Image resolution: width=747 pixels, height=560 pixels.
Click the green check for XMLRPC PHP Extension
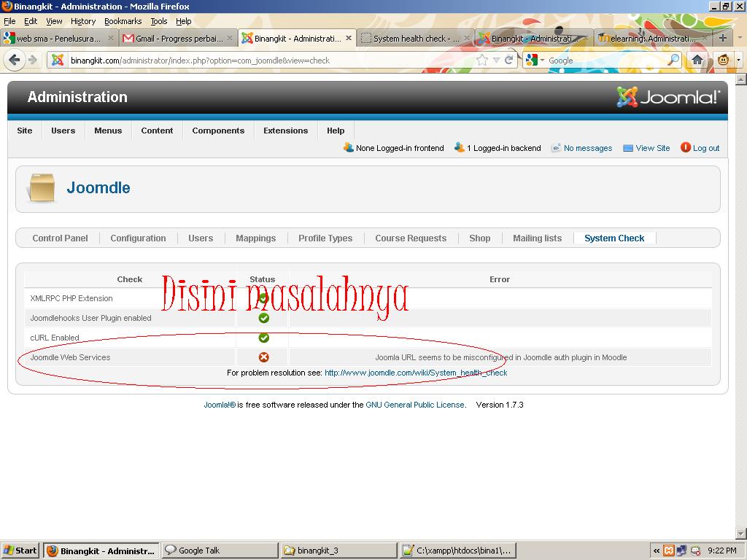coord(263,298)
